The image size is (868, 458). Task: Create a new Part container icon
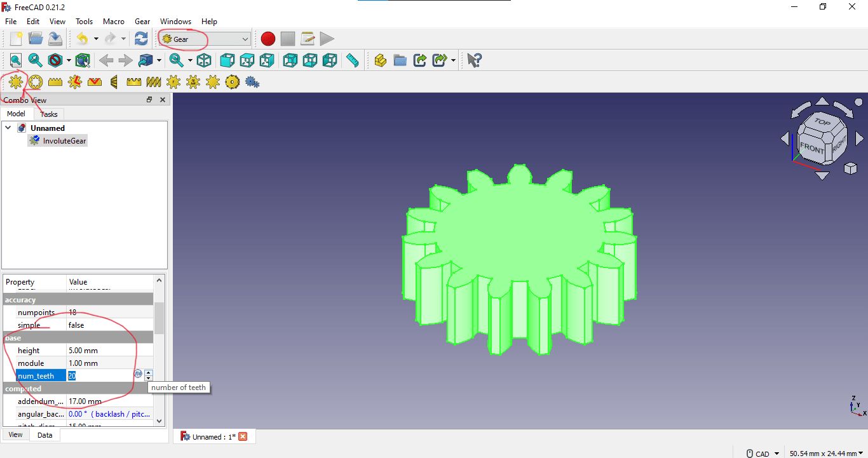tap(380, 60)
